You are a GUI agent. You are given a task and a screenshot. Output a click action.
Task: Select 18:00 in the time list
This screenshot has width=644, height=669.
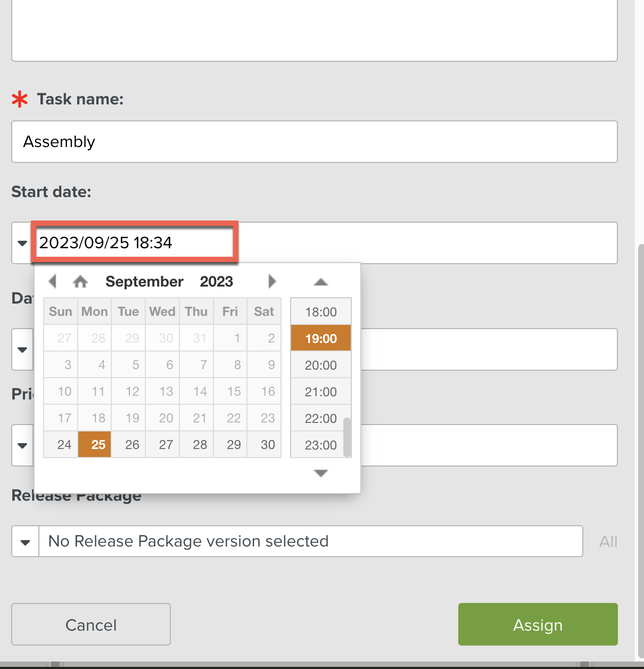click(x=320, y=312)
